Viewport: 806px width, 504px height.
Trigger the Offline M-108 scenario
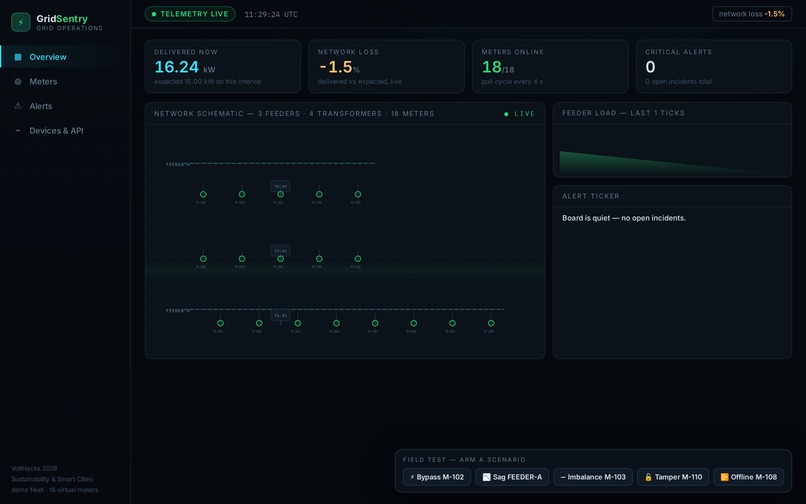click(x=748, y=477)
